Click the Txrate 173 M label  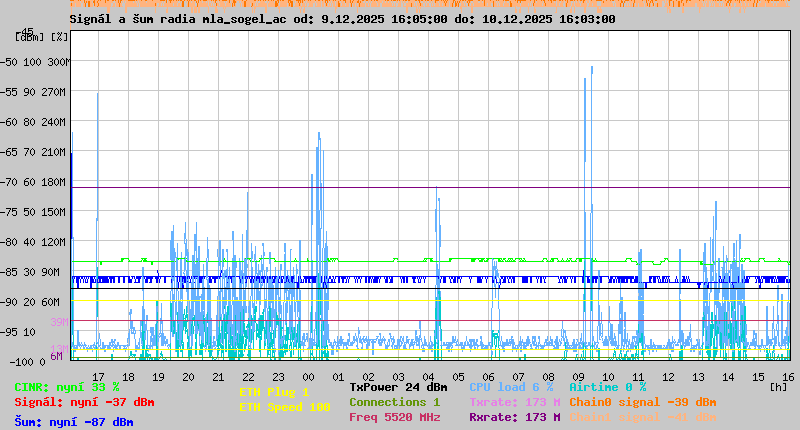(x=514, y=402)
